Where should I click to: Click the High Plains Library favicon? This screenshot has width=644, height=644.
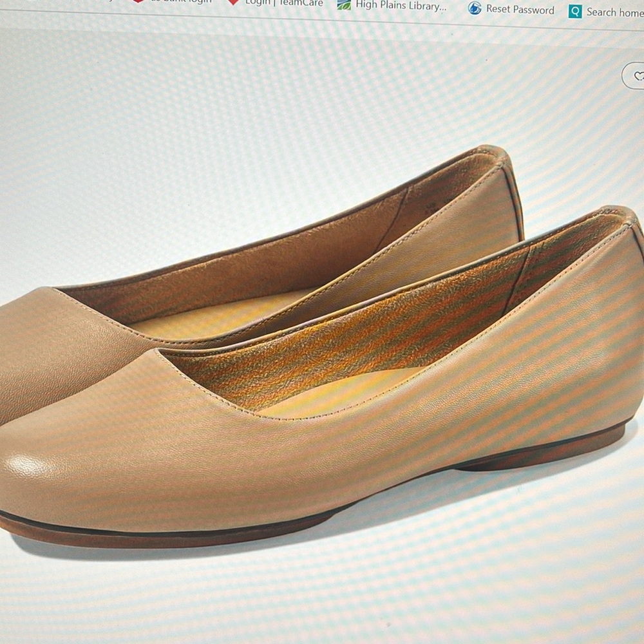(x=344, y=5)
